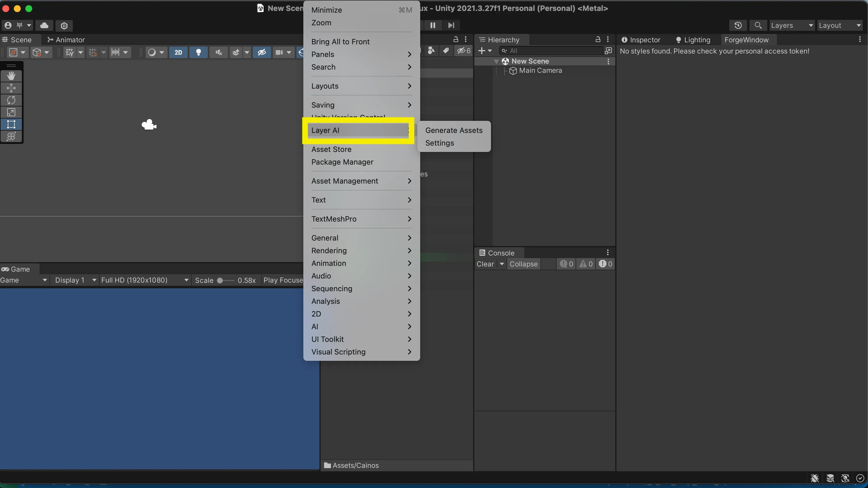This screenshot has height=488, width=868.
Task: Switch to the Lighting tab
Action: coord(693,40)
